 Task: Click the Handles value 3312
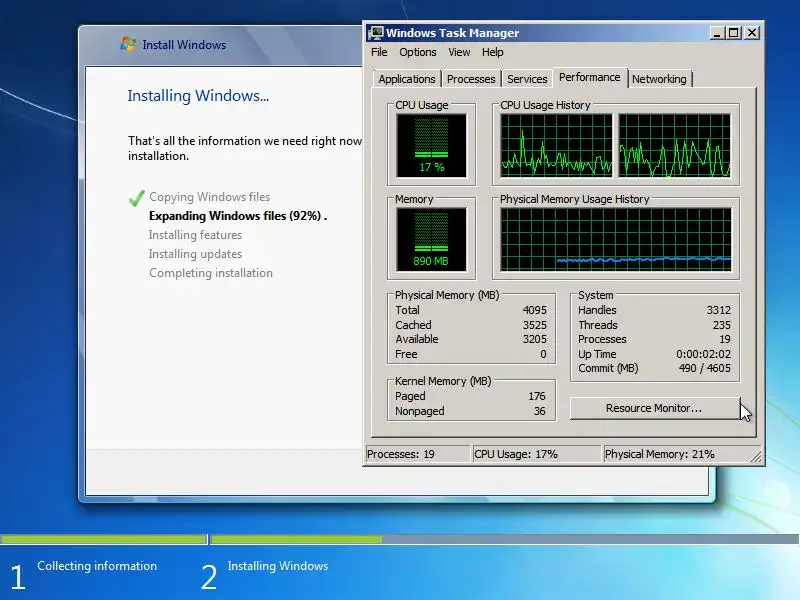[x=719, y=310]
